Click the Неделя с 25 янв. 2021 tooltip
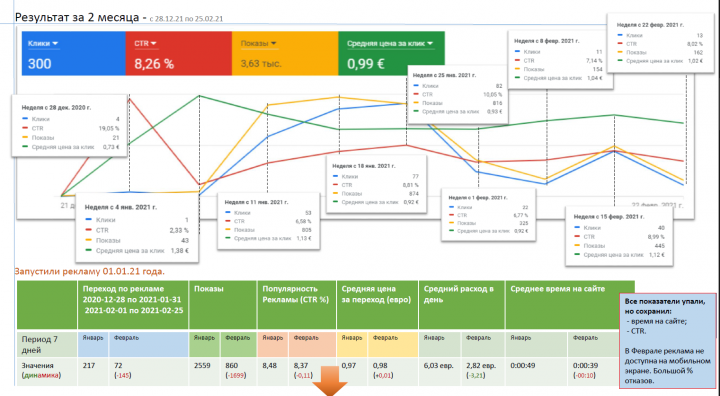The height and width of the screenshot is (396, 720). [x=457, y=94]
